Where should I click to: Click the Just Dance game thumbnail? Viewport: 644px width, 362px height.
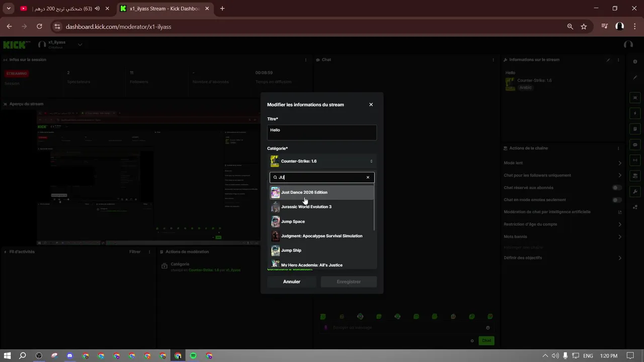click(275, 193)
